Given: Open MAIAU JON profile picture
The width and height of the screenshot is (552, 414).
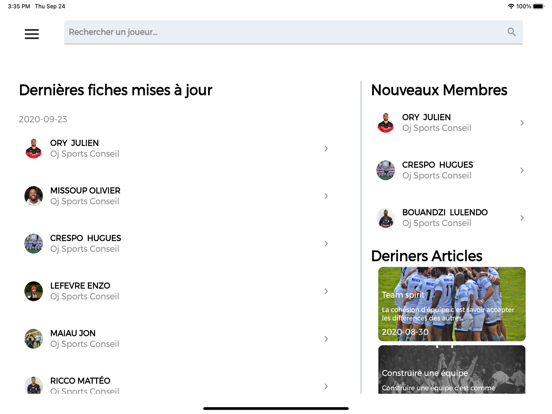Looking at the screenshot, I should pos(33,339).
